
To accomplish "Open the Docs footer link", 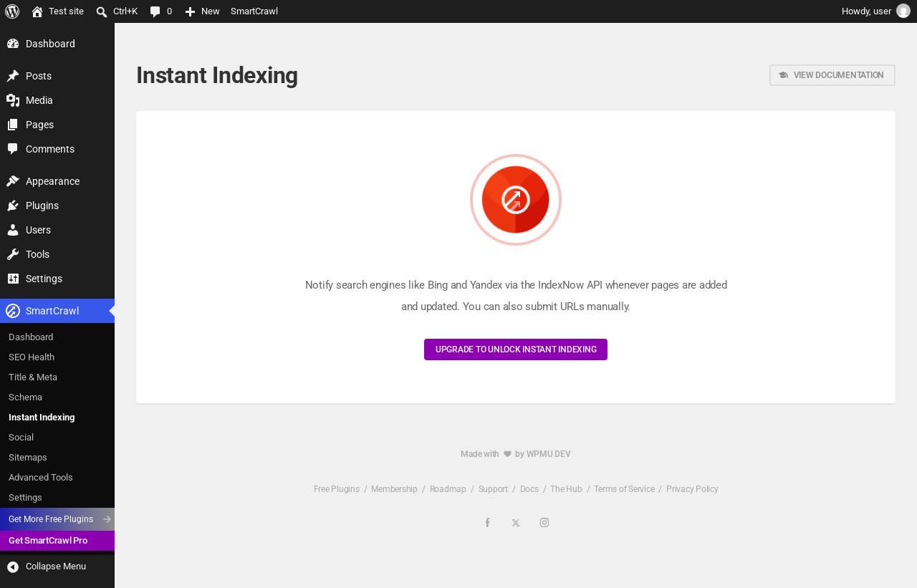I will (529, 489).
